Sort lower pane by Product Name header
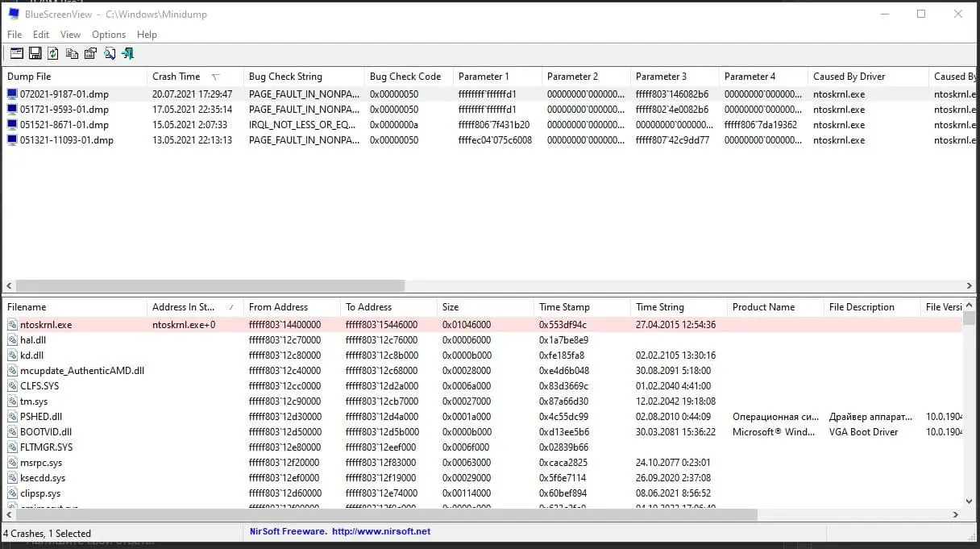Screen dimensions: 980x549 (x=776, y=307)
